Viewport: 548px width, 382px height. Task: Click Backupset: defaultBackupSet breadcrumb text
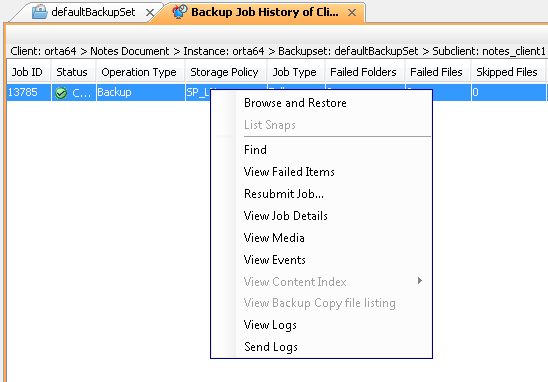coord(348,51)
